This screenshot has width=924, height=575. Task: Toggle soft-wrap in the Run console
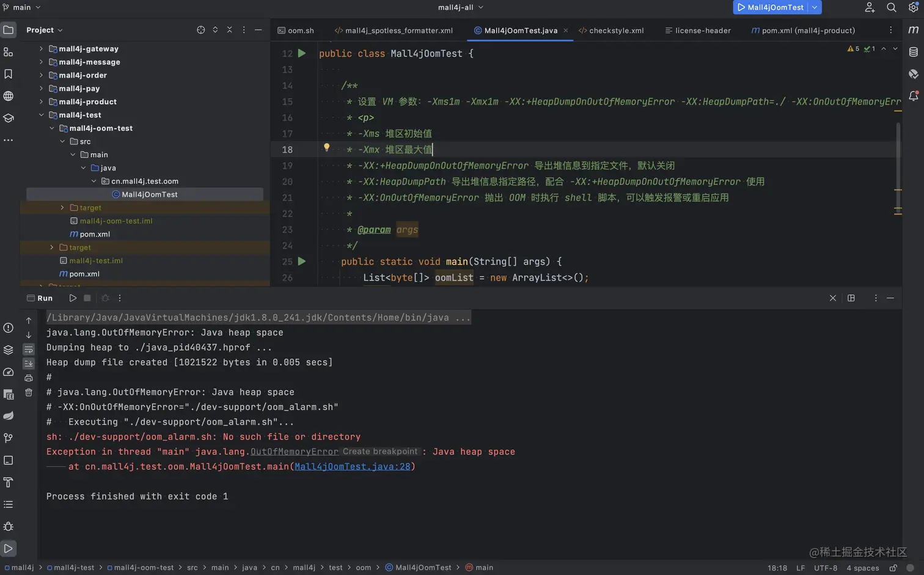click(x=29, y=350)
